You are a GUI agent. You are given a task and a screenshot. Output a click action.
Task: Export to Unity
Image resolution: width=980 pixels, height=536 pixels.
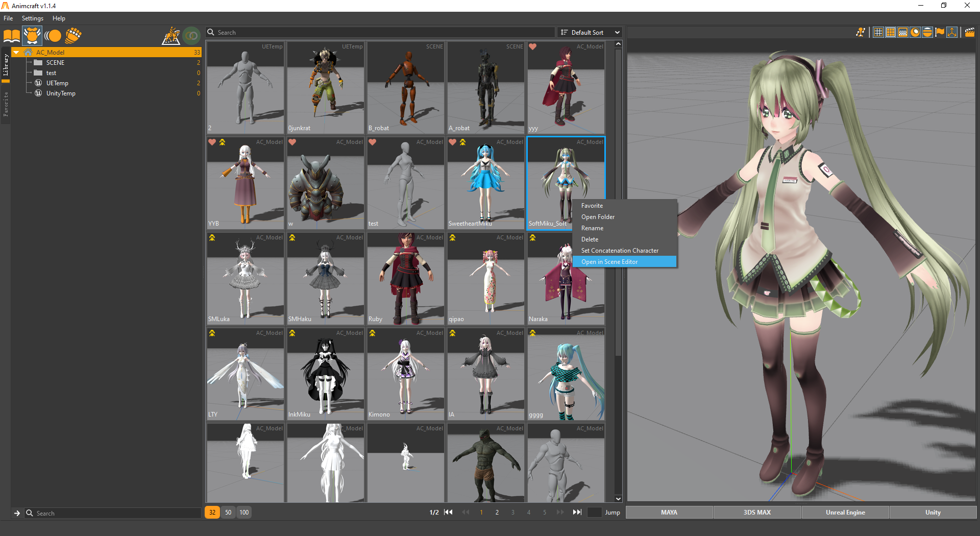pyautogui.click(x=933, y=513)
